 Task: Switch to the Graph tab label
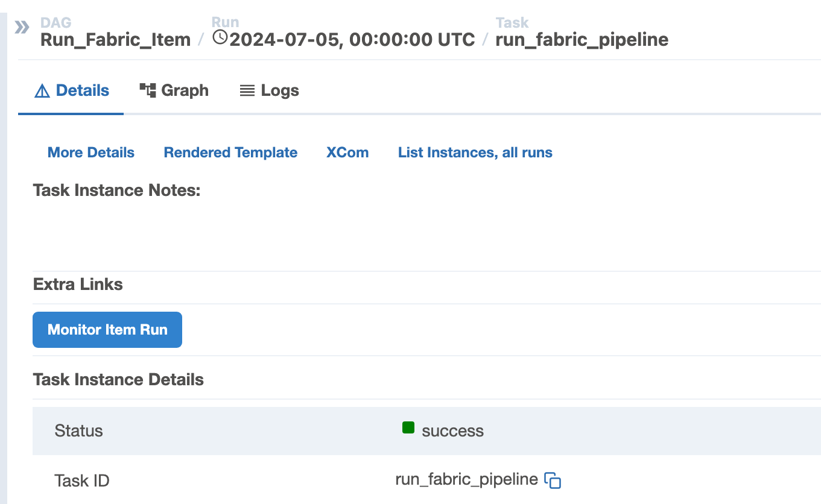(185, 90)
